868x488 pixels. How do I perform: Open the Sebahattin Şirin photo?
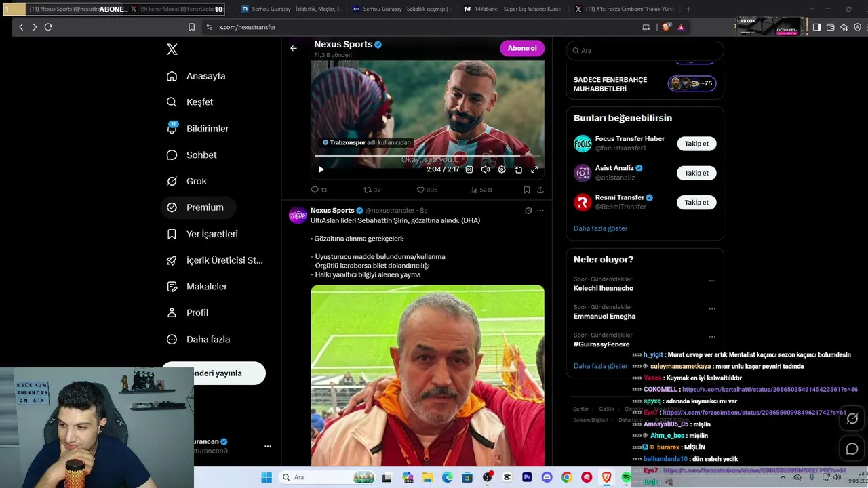click(x=427, y=375)
